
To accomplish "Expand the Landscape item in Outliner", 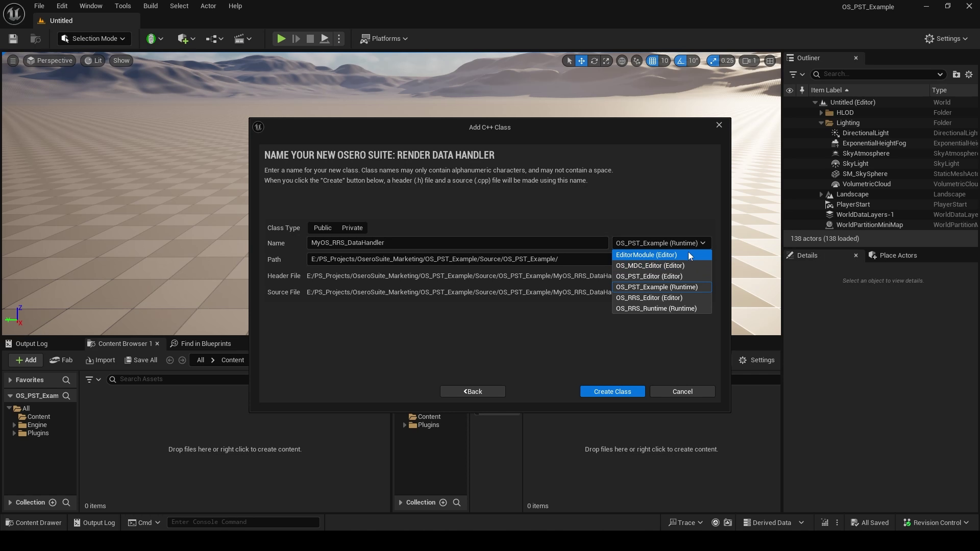I will [821, 194].
